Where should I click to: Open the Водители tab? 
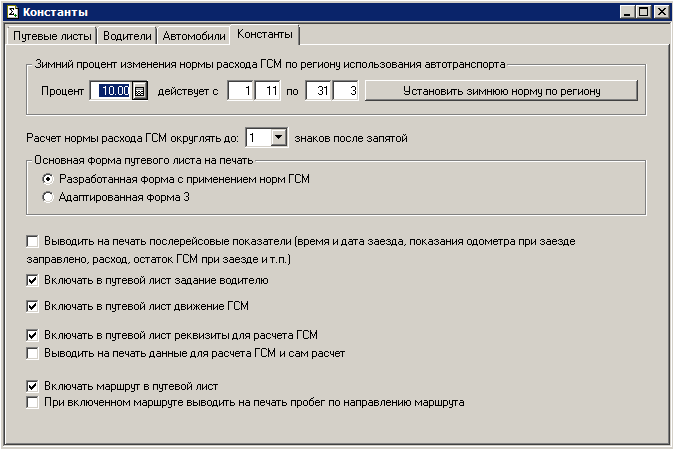pos(127,36)
